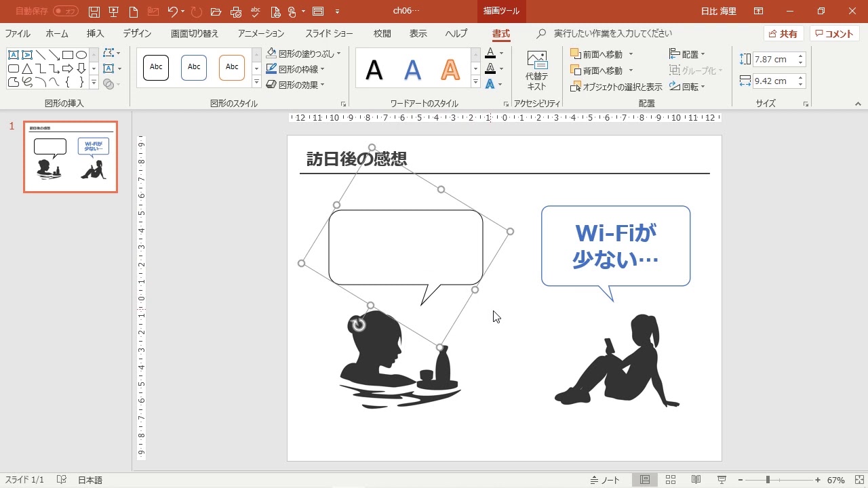Image resolution: width=868 pixels, height=488 pixels.
Task: Fit slide to current window icon
Action: pyautogui.click(x=858, y=480)
